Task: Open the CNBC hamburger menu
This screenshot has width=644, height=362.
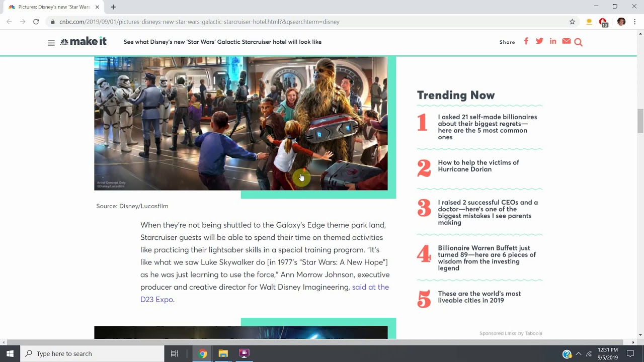Action: tap(51, 43)
